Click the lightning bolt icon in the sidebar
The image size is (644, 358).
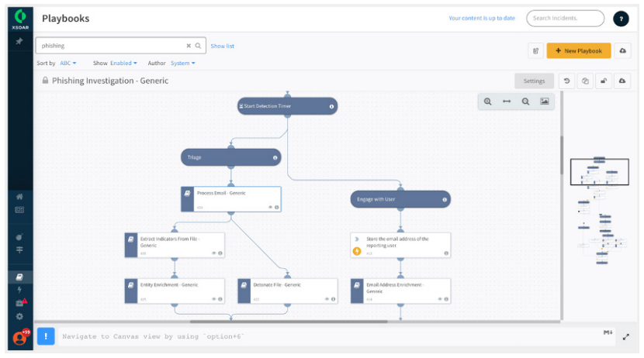(19, 290)
